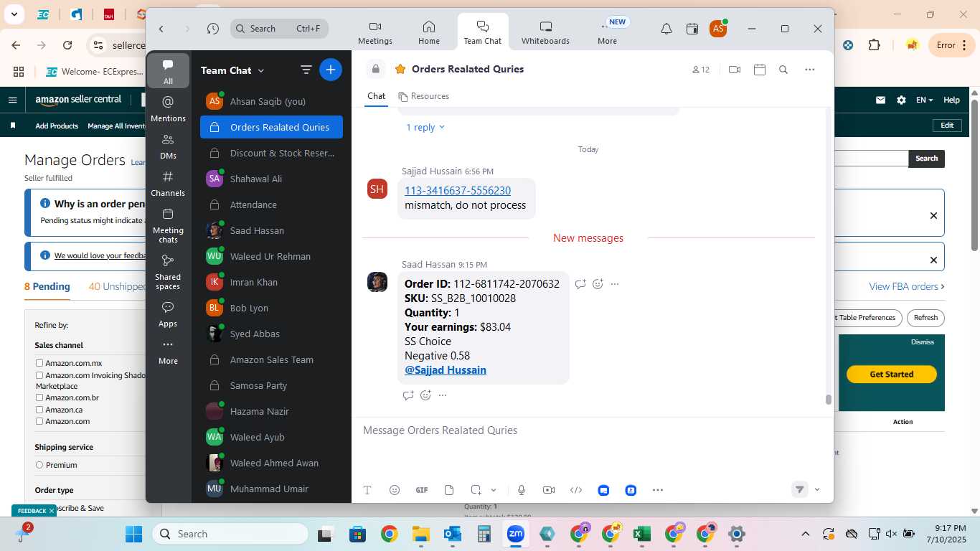The image size is (980, 551).
Task: Click the Zoom Search box
Action: pos(280,29)
